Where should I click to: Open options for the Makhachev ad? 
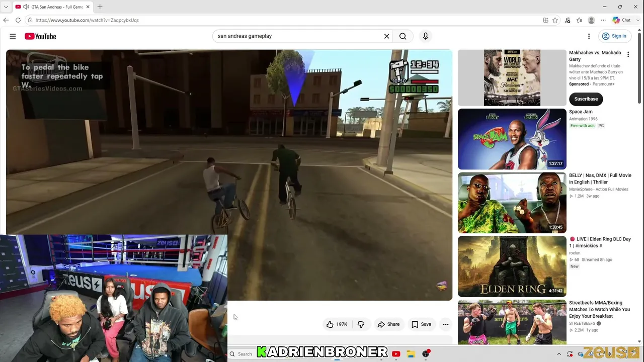[x=628, y=54]
